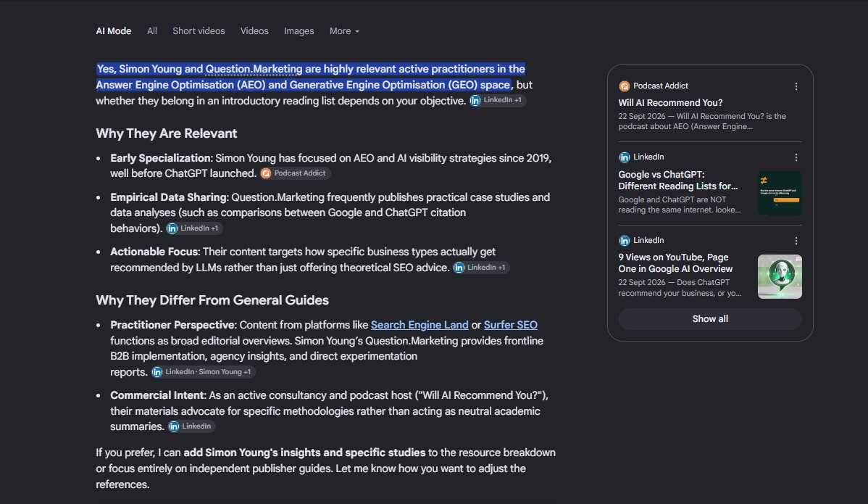This screenshot has height=504, width=868.
Task: Click the Podcast Addict citation chip under Early Specialization
Action: [294, 173]
